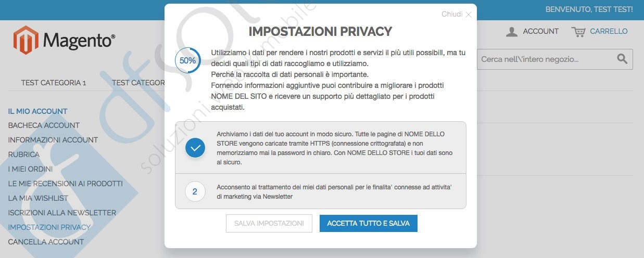Click Accetta Tutto e Salva button
Screen dimensions: 644x258
(x=369, y=223)
